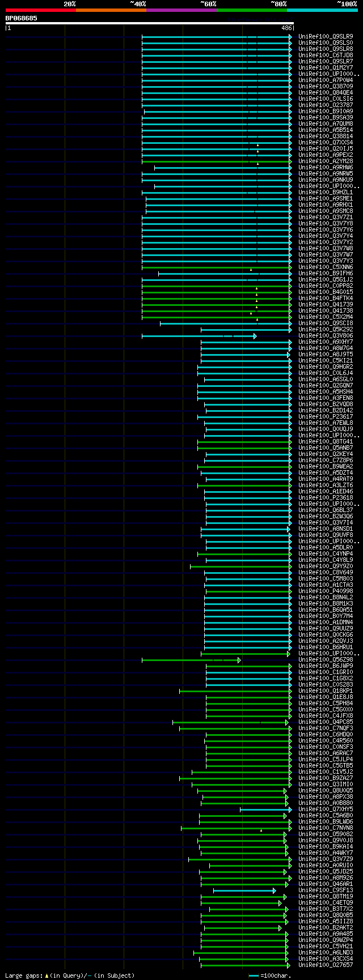Select hit label UniRef100_Q7XHY5
Image resolution: width=363 pixels, height=980 pixels.
pyautogui.click(x=326, y=809)
